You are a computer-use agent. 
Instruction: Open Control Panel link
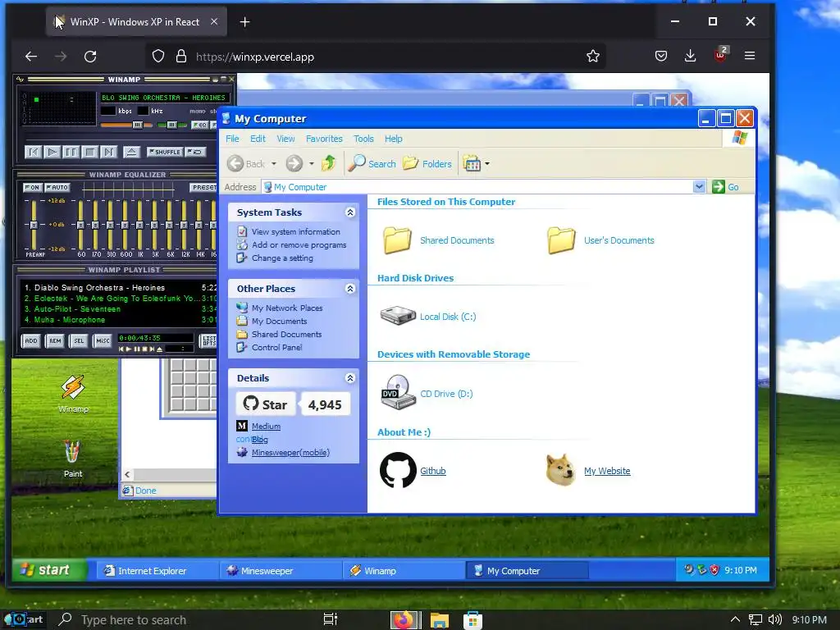pyautogui.click(x=277, y=347)
